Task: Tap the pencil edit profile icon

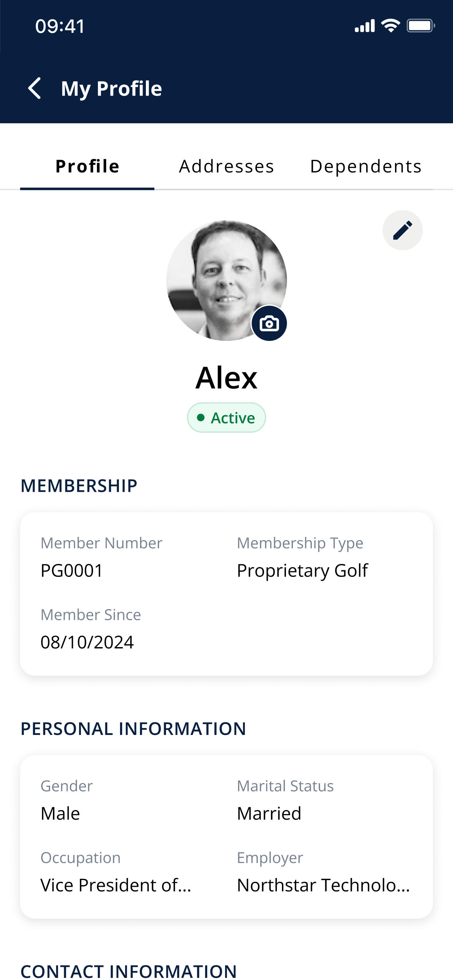Action: (402, 230)
